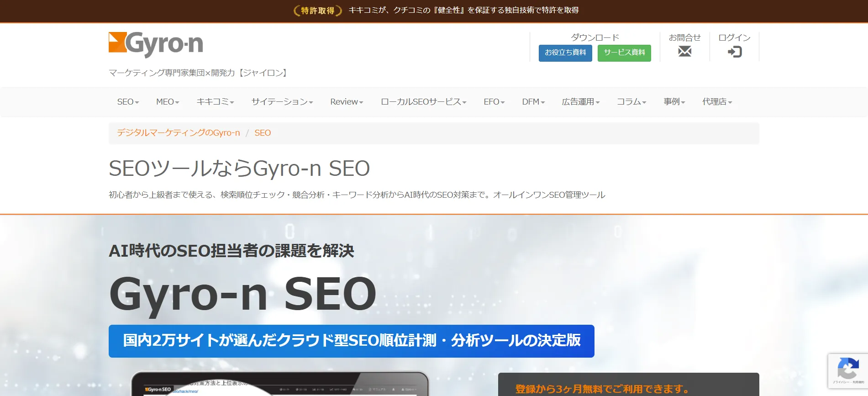Screen dimensions: 868x396
Task: Open the サイテーション dropdown menu
Action: coord(282,102)
